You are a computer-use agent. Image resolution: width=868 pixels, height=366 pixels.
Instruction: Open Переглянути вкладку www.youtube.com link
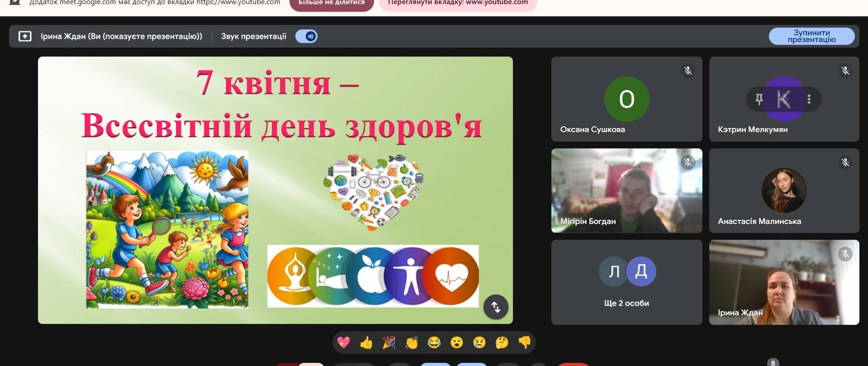(458, 4)
